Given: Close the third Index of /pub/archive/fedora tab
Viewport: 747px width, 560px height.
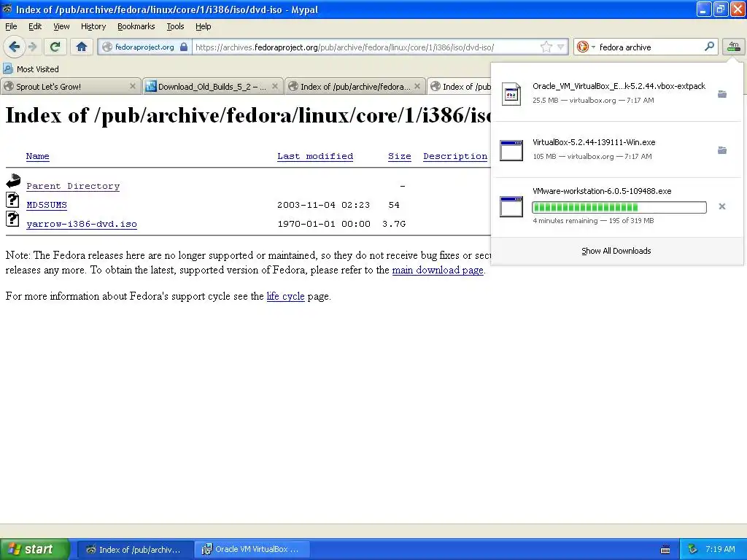Looking at the screenshot, I should pyautogui.click(x=417, y=86).
